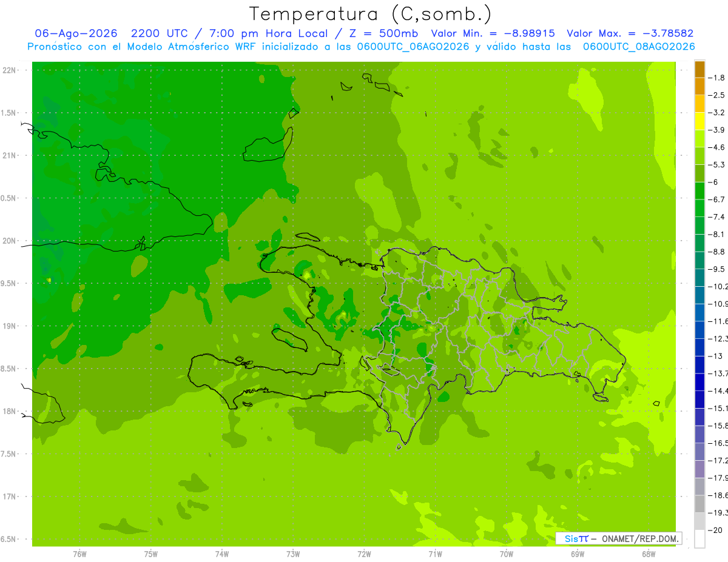
Task: Click 'Valor Min. = -8.98915' text
Action: point(493,33)
